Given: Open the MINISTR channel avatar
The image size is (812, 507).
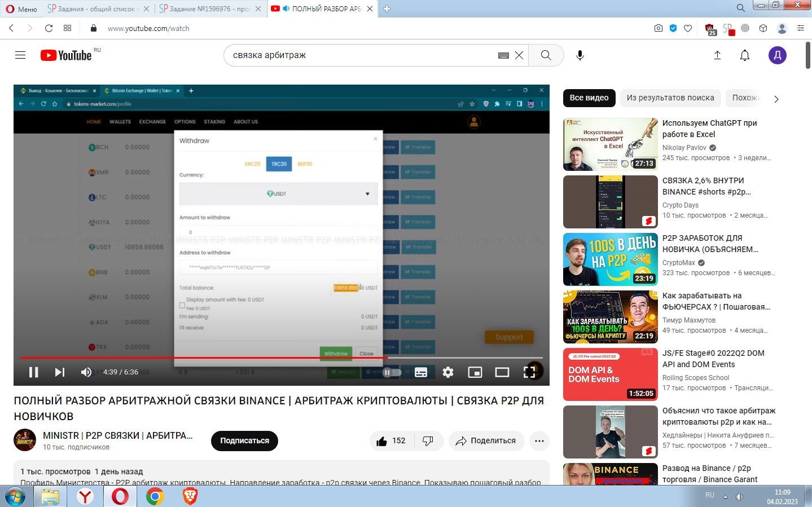Looking at the screenshot, I should (x=25, y=440).
